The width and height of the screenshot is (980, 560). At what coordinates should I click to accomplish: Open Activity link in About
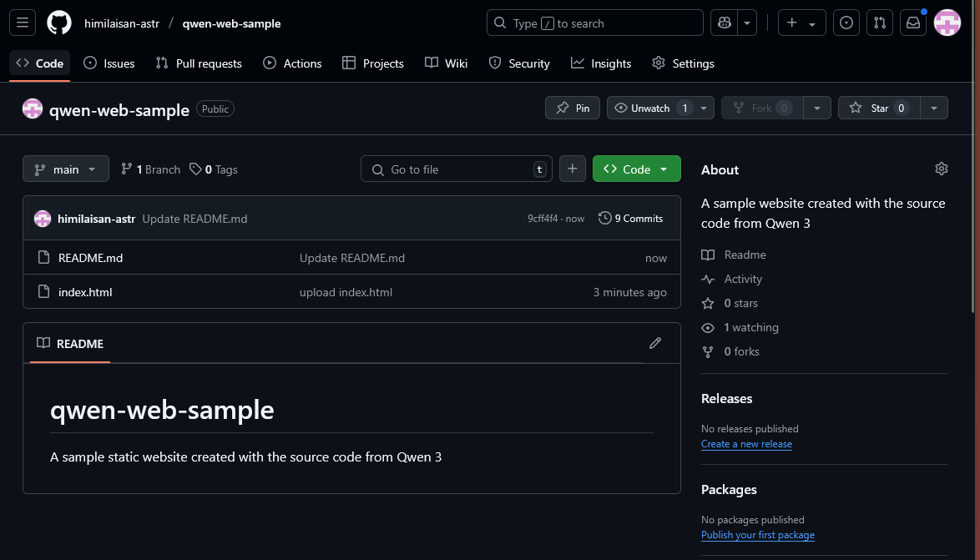coord(732,280)
